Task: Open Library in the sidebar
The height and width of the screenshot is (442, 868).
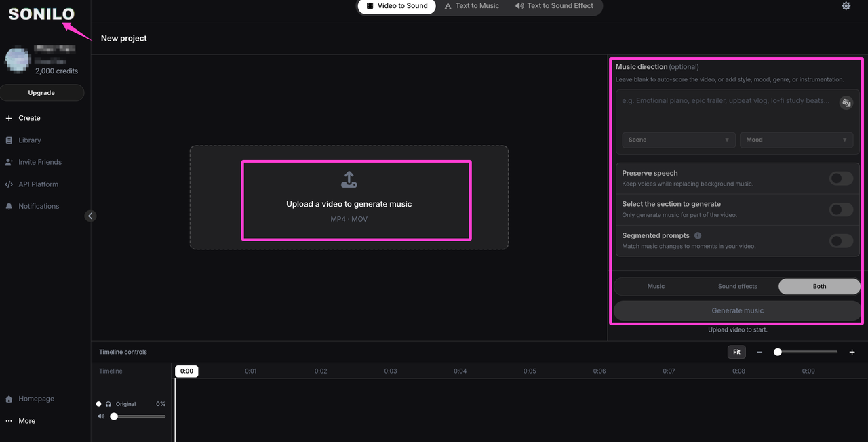Action: 30,140
